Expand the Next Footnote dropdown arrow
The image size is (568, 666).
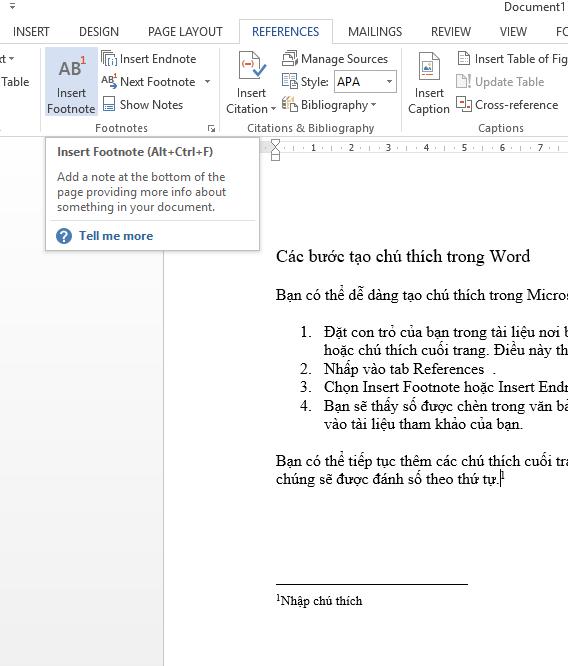(x=207, y=82)
